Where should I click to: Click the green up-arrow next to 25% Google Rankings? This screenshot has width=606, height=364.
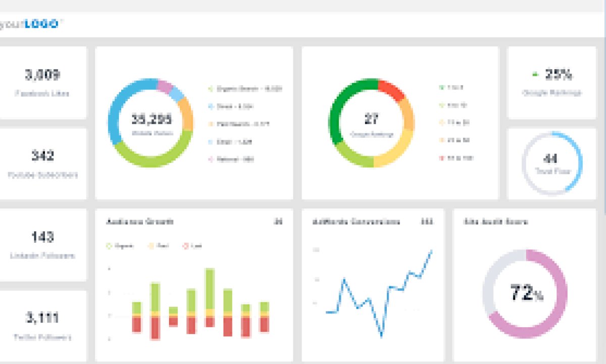coord(535,74)
